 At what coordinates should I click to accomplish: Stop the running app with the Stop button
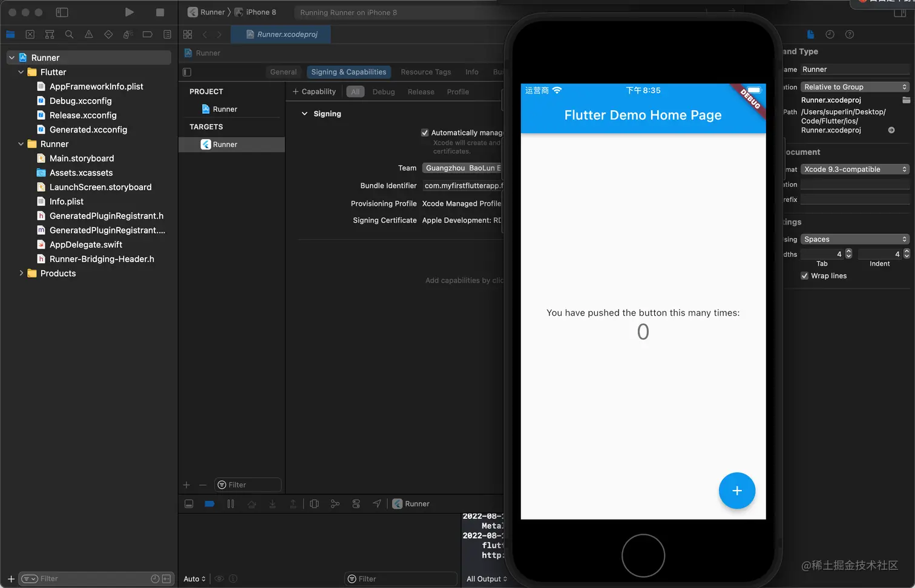pyautogui.click(x=160, y=12)
